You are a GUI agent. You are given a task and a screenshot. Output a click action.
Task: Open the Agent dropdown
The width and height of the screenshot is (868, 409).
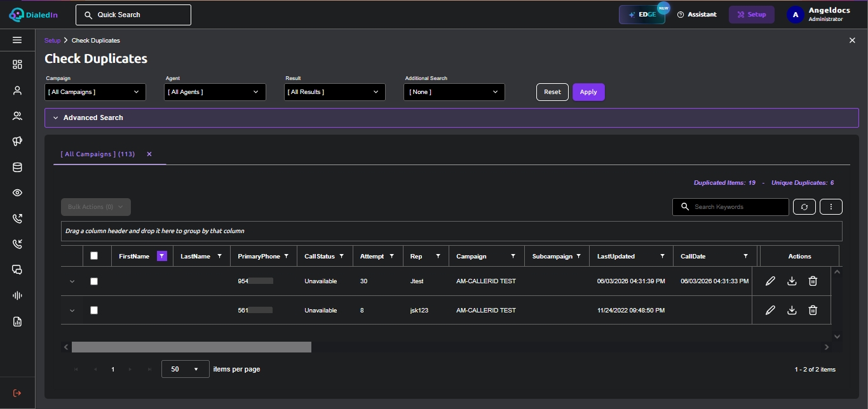[215, 92]
